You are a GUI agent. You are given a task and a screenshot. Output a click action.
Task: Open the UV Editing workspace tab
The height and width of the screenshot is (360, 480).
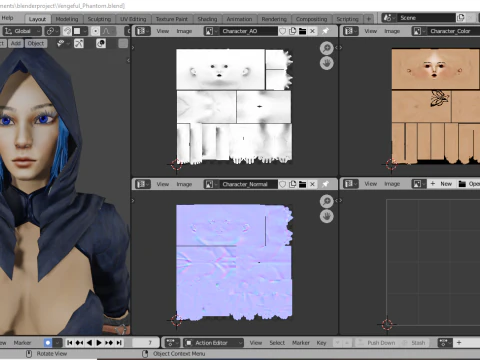point(133,19)
